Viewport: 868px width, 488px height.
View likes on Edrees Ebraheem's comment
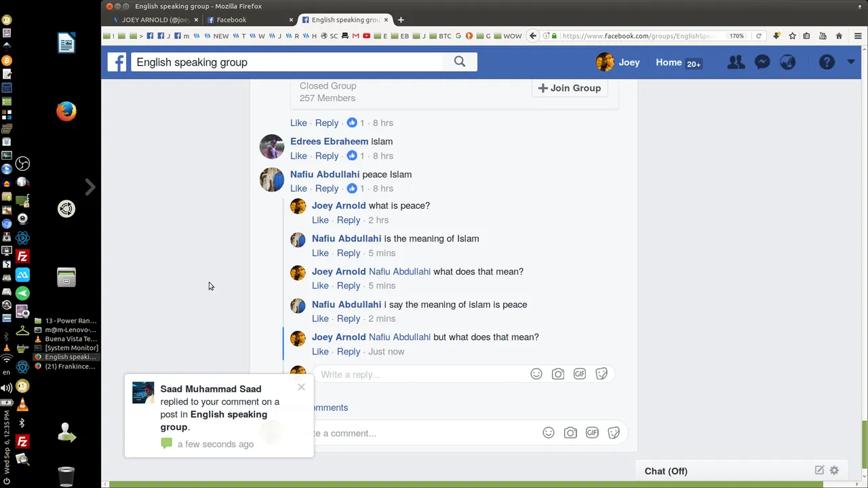[x=355, y=156]
